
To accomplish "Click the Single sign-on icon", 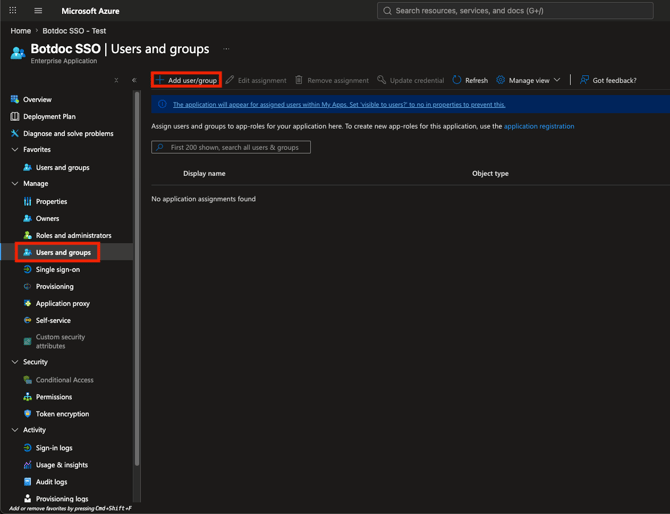I will point(27,270).
